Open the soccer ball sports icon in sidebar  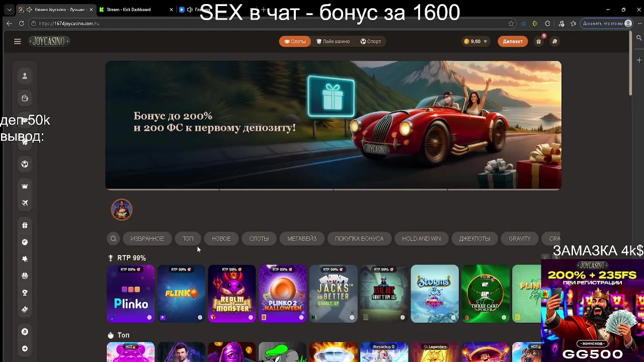pyautogui.click(x=25, y=164)
